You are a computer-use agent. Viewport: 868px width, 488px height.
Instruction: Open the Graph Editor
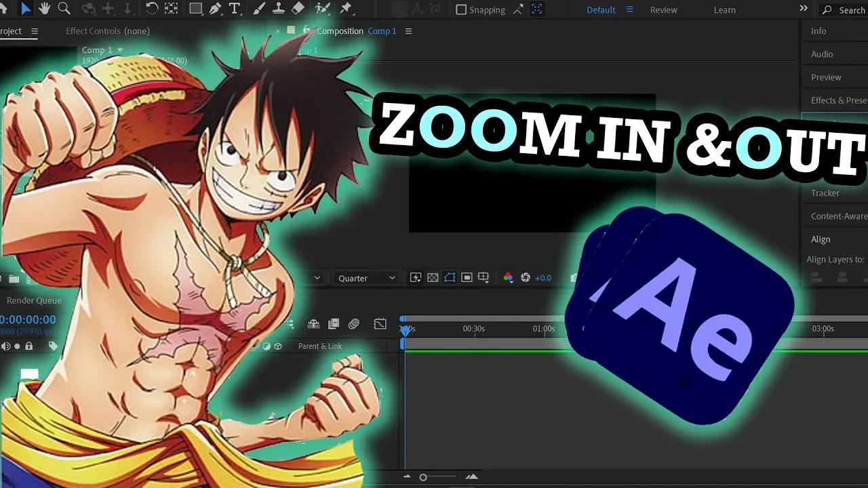[379, 323]
